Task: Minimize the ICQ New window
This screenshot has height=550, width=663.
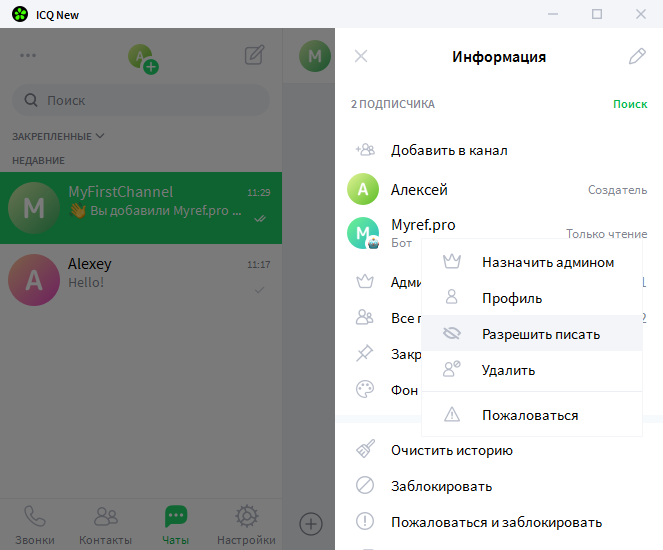Action: click(553, 14)
